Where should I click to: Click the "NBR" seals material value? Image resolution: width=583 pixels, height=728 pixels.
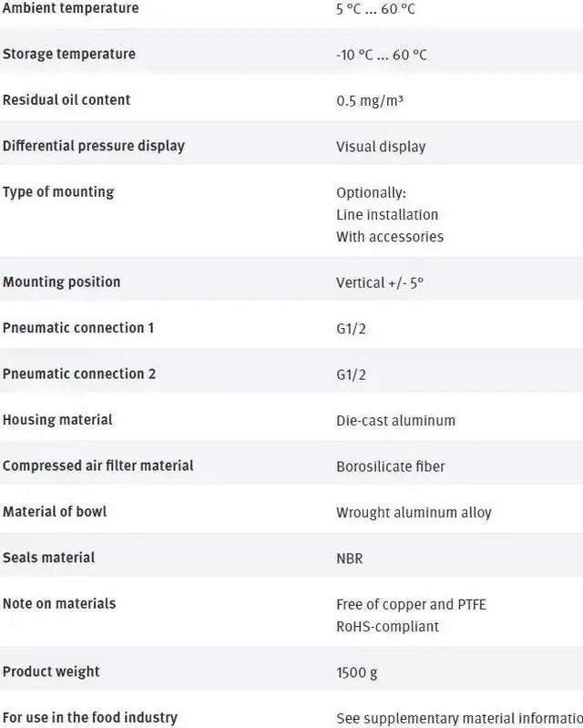click(349, 558)
